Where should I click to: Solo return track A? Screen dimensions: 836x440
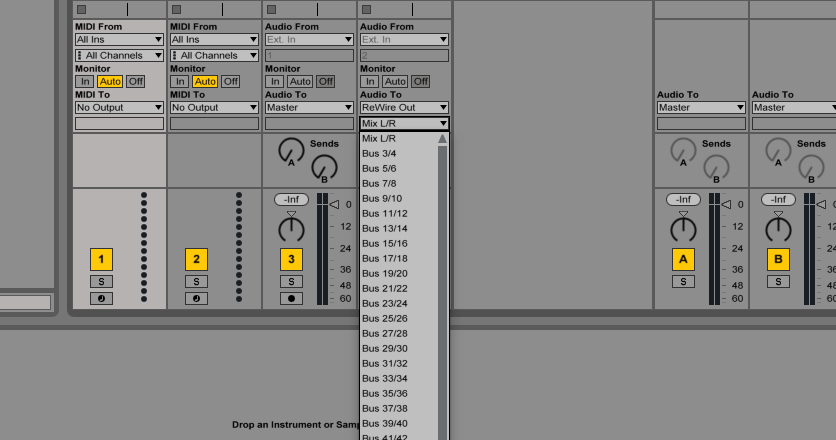683,282
